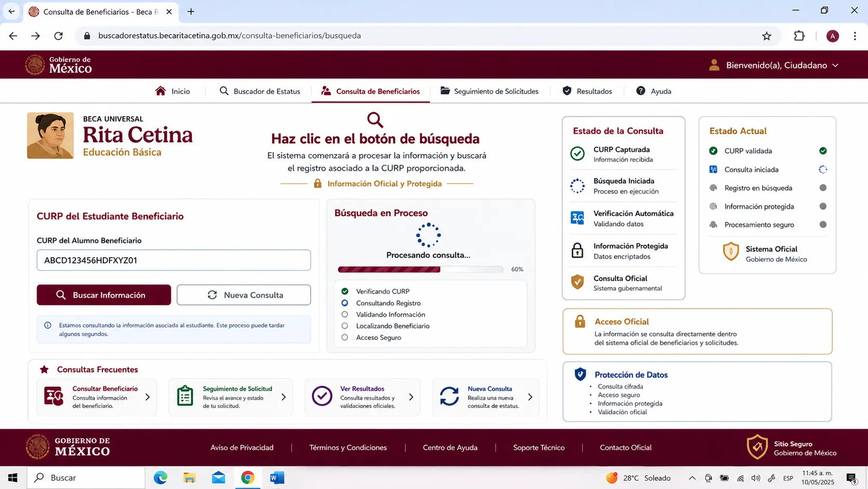Click the Búsqueda Iniciada spinner icon
This screenshot has height=489, width=868.
tap(577, 186)
